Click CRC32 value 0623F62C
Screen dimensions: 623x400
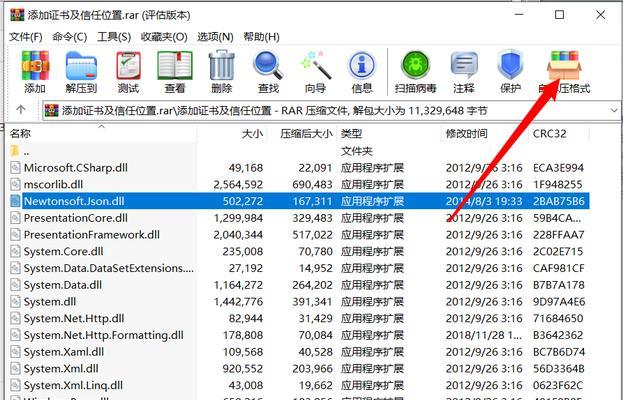[x=558, y=385]
